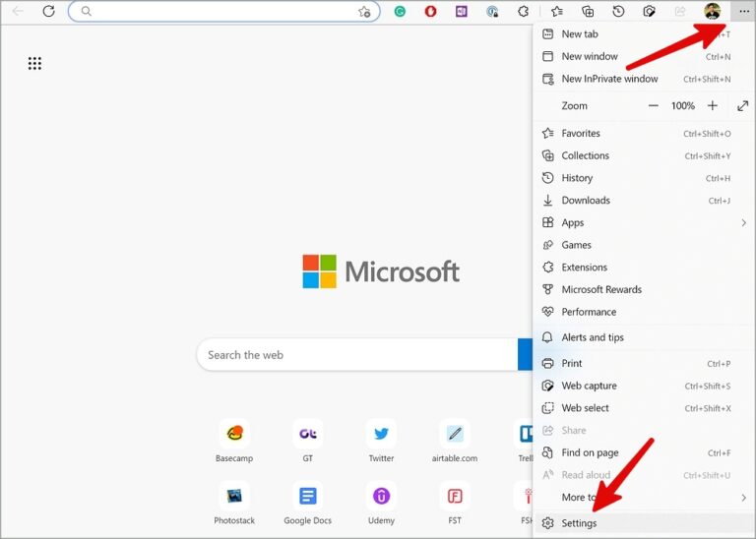Click the Extensions puzzle icon in toolbar

click(523, 11)
